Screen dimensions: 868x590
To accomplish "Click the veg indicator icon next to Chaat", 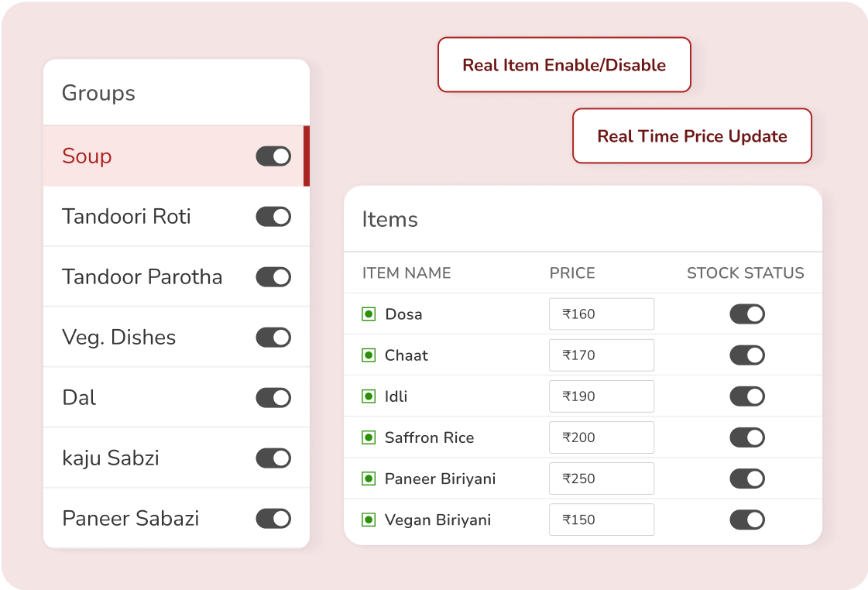I will point(369,355).
